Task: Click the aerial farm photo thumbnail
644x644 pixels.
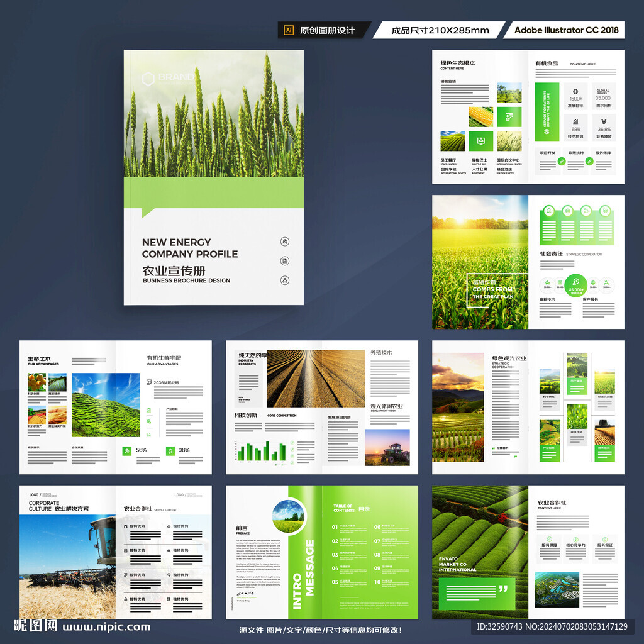Action: coord(557,590)
